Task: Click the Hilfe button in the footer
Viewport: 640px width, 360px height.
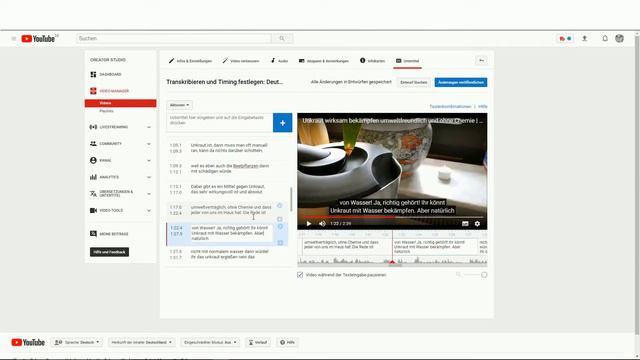Action: pos(287,342)
